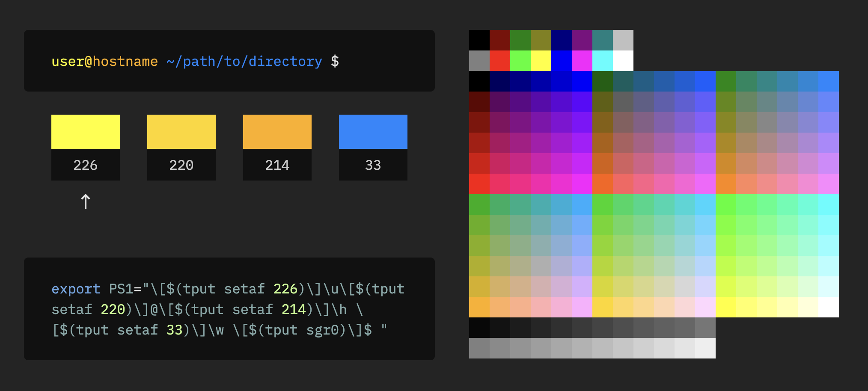Viewport: 868px width, 391px height.
Task: Click 'user' in the prompt preview
Action: 68,62
